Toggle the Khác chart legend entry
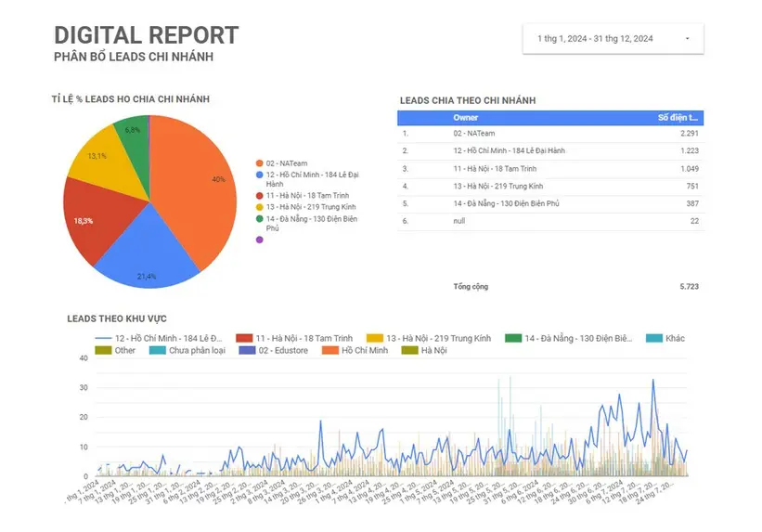Image resolution: width=762 pixels, height=532 pixels. [665, 339]
